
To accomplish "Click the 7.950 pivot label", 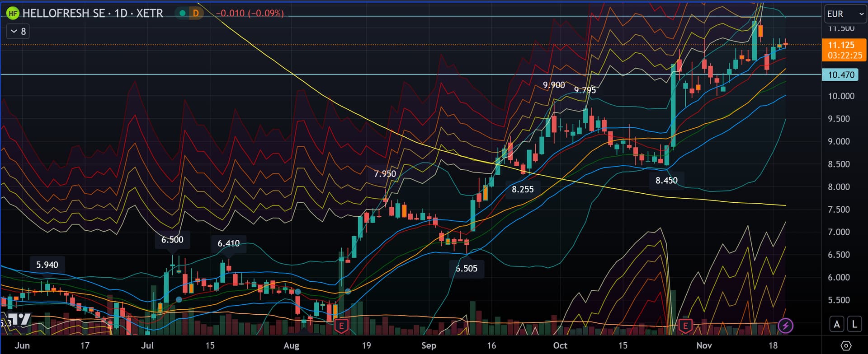I will coord(385,174).
